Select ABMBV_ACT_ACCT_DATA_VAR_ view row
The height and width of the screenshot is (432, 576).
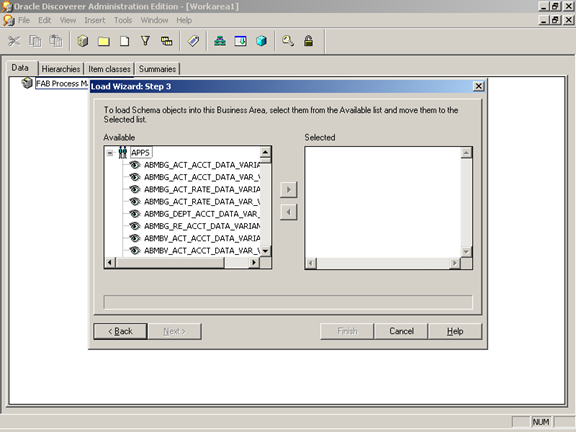[202, 250]
